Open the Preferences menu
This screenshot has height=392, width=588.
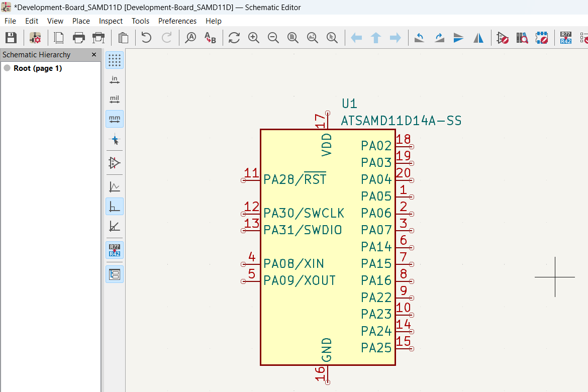coord(177,21)
